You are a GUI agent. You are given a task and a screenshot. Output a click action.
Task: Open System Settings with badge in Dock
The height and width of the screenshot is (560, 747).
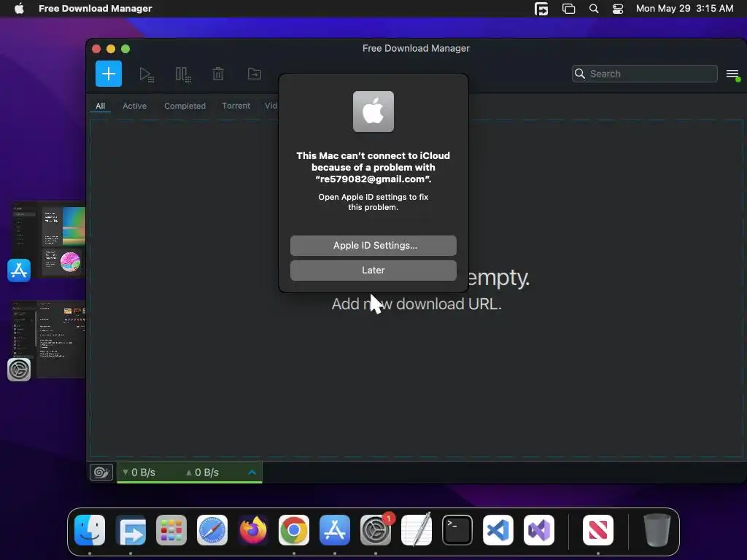click(x=376, y=530)
